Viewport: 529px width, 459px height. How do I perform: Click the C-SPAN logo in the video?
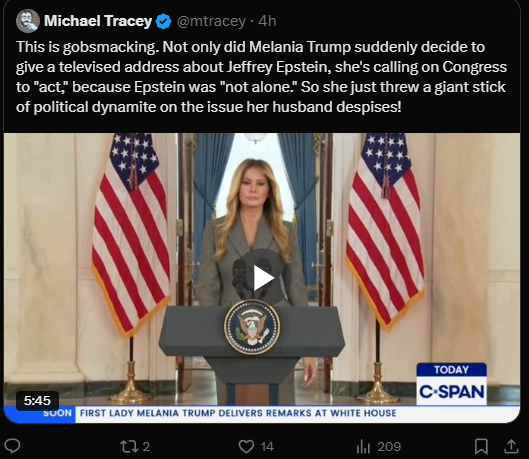452,384
